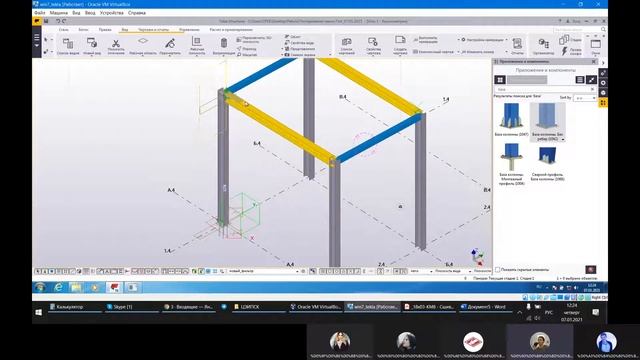Open Свойства чертежа drawing properties
This screenshot has height=360, width=640.
pyautogui.click(x=373, y=46)
